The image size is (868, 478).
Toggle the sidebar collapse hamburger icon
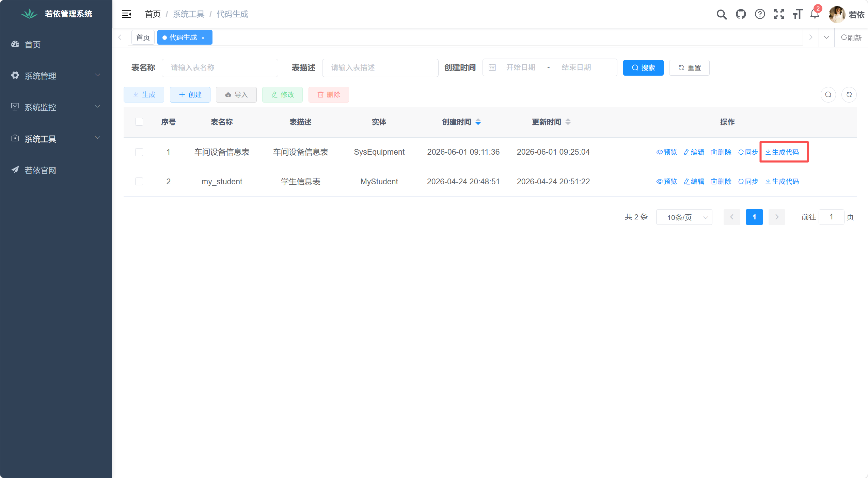tap(126, 14)
